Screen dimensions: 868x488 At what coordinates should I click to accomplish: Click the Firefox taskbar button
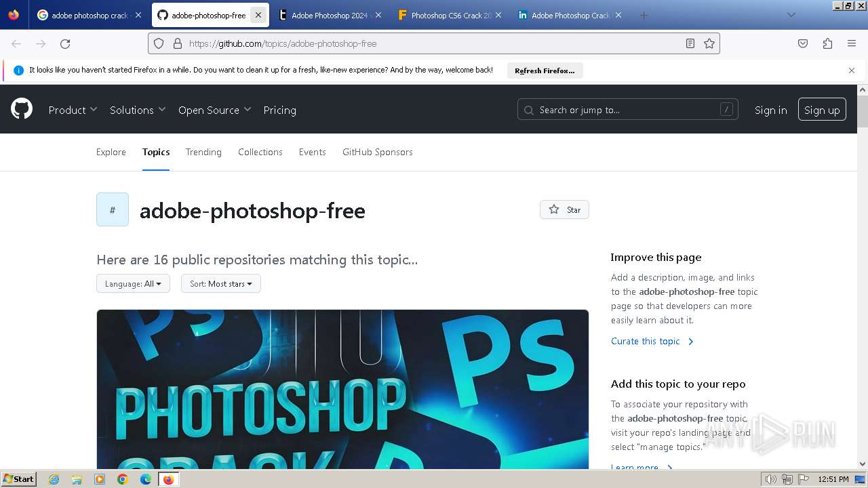click(x=168, y=479)
